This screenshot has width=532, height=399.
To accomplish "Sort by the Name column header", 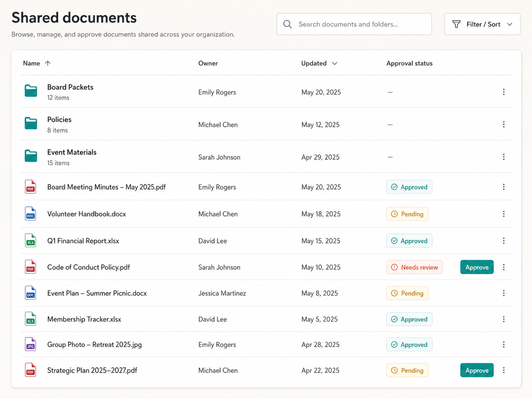I will click(x=32, y=63).
